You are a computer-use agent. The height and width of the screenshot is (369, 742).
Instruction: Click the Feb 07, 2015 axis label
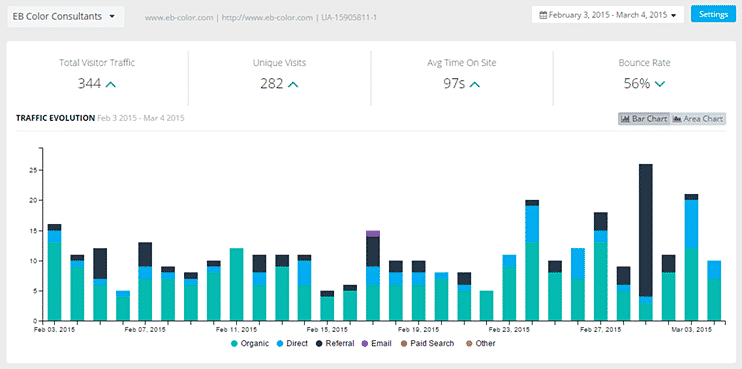[x=145, y=329]
